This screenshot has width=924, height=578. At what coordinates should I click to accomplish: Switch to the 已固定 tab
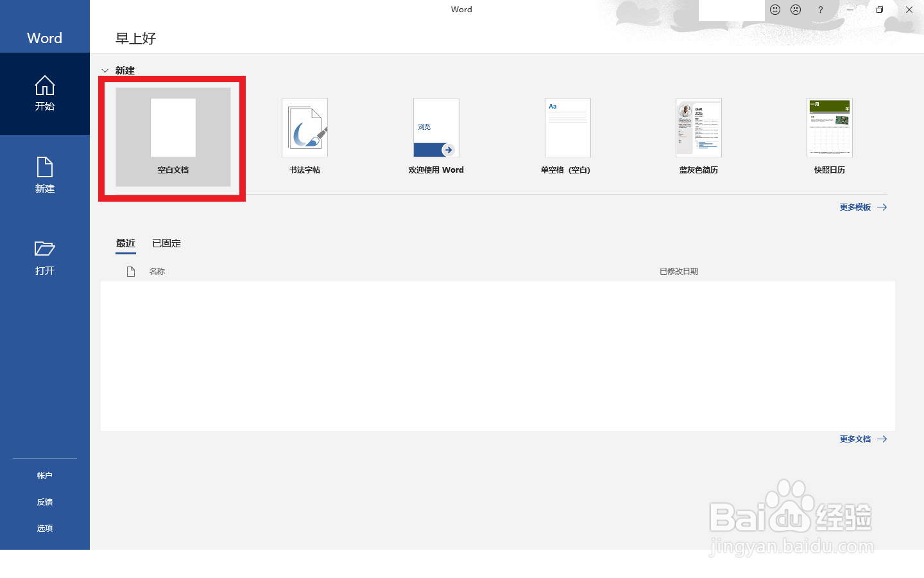[x=167, y=243]
